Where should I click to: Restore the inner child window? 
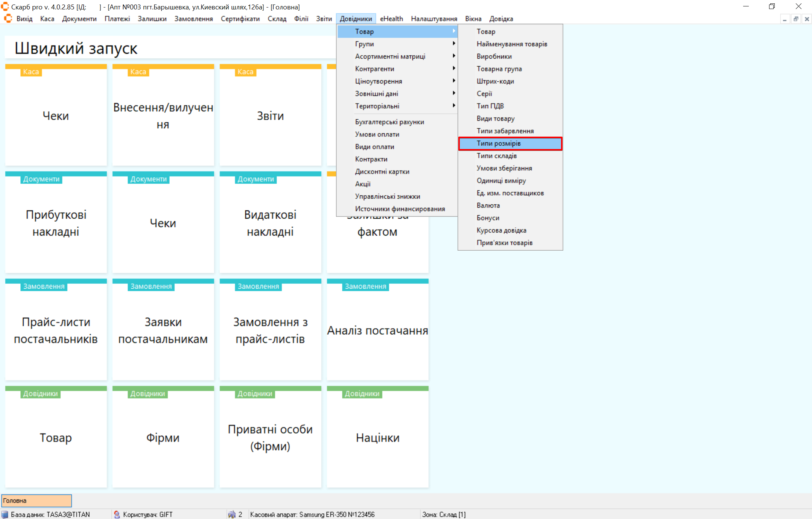796,19
